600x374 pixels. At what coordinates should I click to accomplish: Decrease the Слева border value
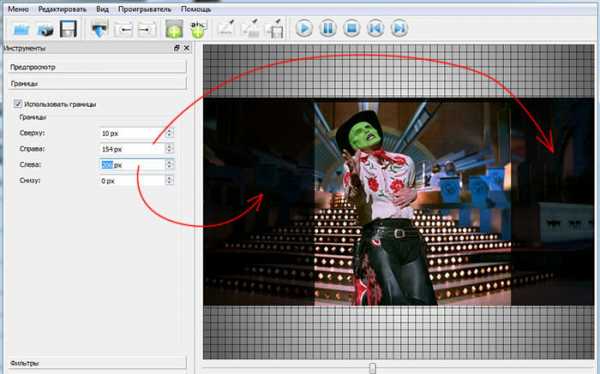click(x=170, y=167)
